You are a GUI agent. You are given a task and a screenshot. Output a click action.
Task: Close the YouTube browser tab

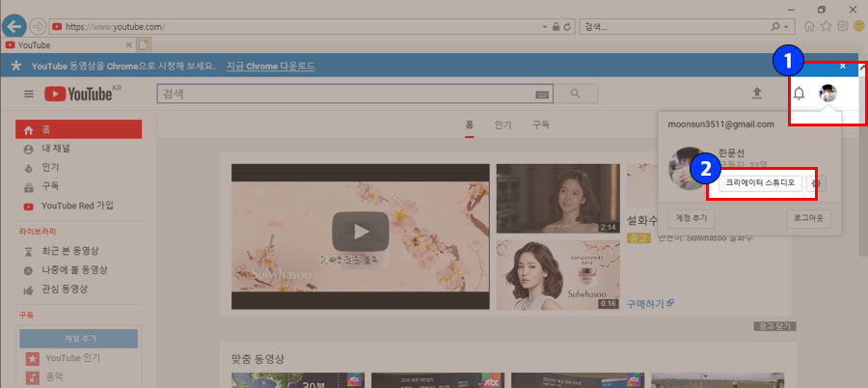pos(128,45)
